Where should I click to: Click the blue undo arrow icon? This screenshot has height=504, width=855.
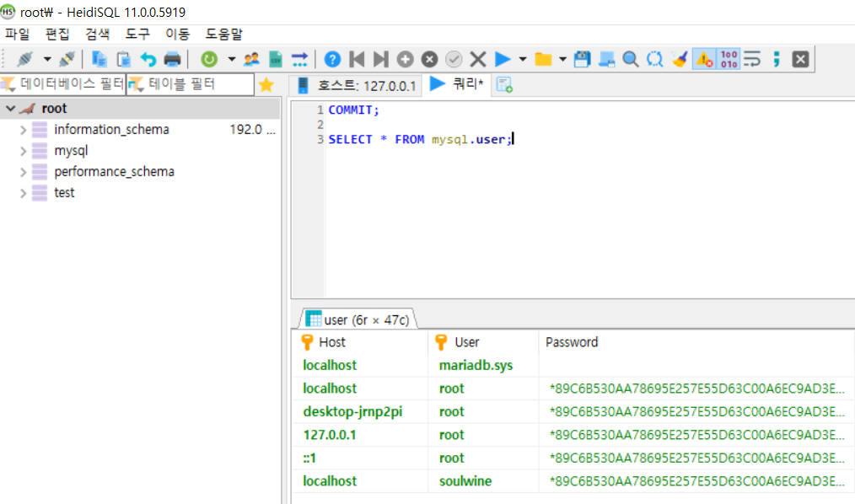click(148, 59)
